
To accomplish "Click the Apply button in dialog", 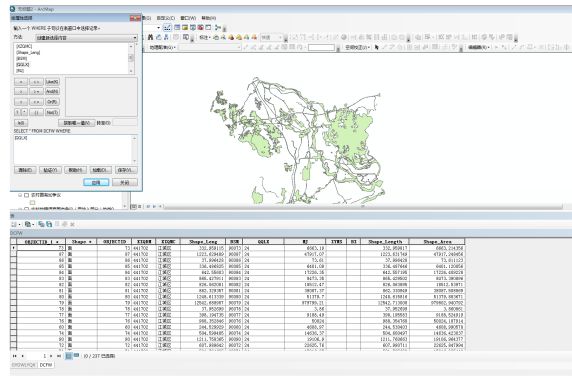I will pyautogui.click(x=96, y=182).
